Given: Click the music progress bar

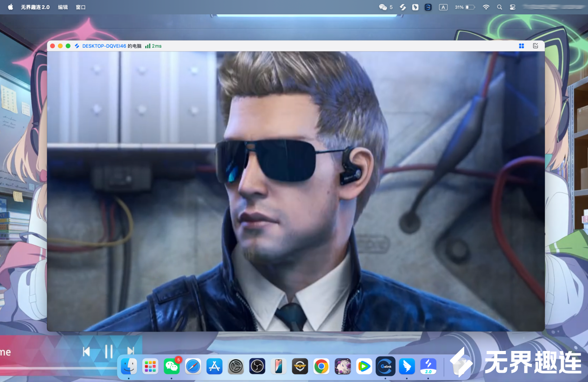Looking at the screenshot, I should pos(58,369).
